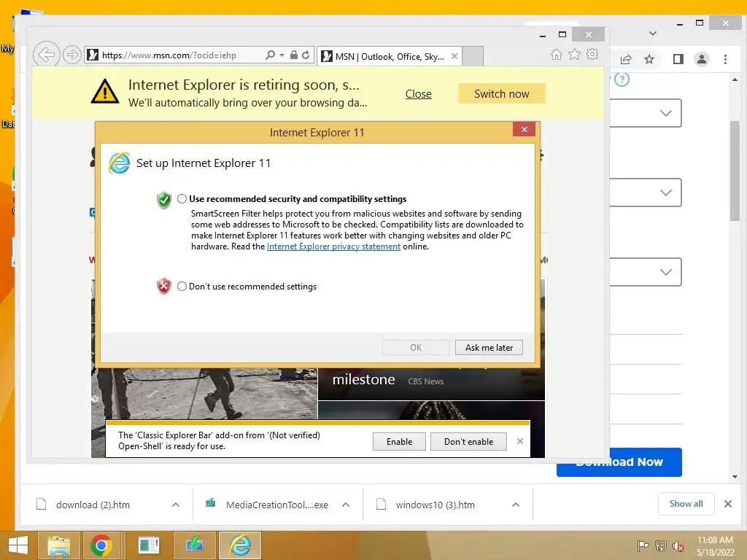Click the OK button in the setup dialog
This screenshot has width=747, height=560.
[x=415, y=348]
